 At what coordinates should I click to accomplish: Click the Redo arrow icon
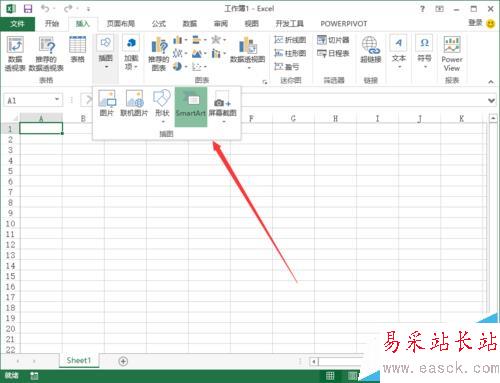(x=68, y=9)
